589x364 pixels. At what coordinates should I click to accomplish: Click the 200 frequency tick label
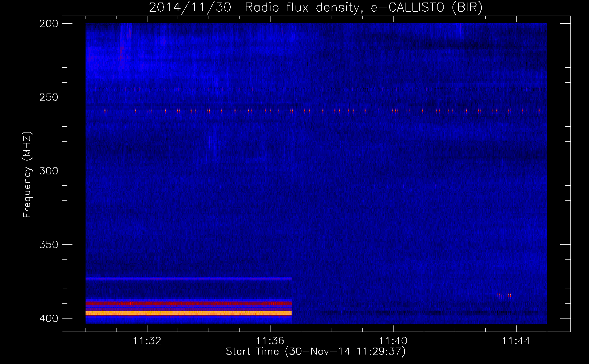(x=49, y=24)
